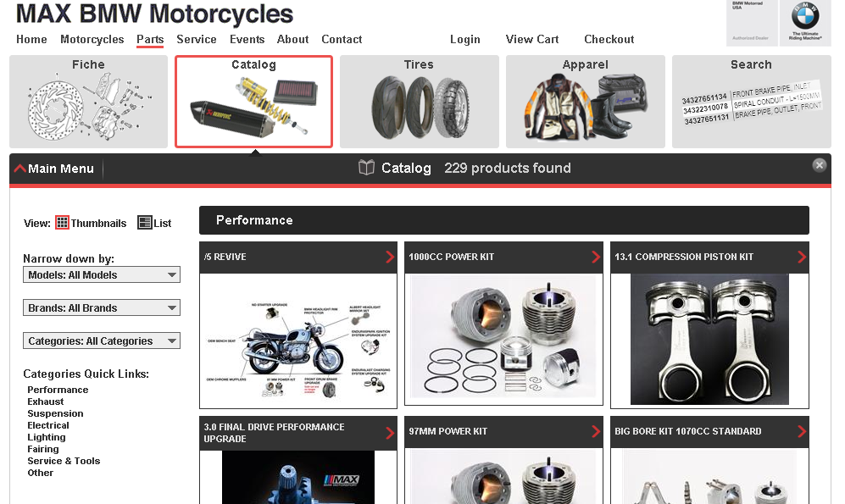Image resolution: width=845 pixels, height=504 pixels.
Task: Go to View Cart
Action: click(x=532, y=39)
